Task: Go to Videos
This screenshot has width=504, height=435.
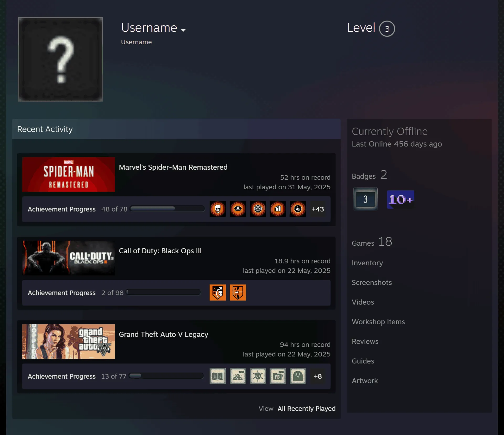Action: [363, 302]
